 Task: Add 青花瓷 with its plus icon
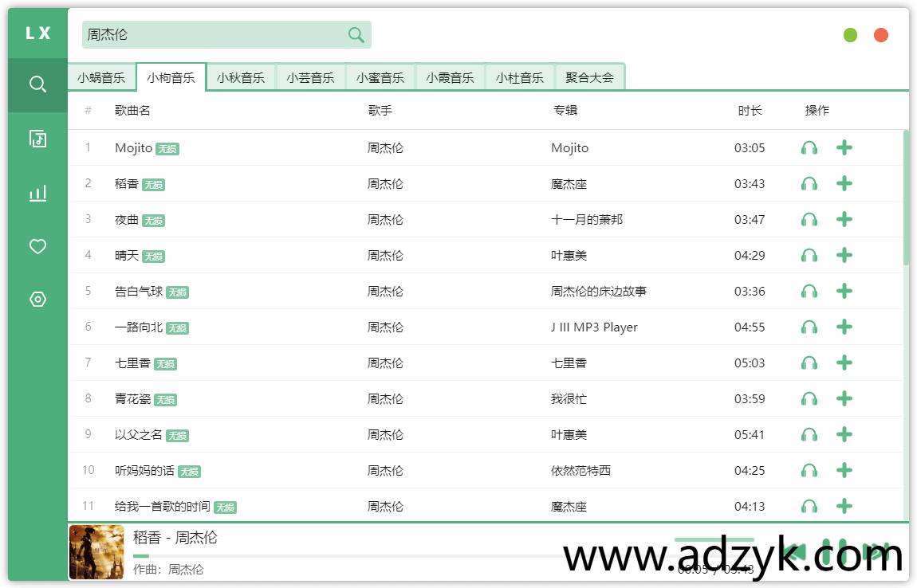844,398
